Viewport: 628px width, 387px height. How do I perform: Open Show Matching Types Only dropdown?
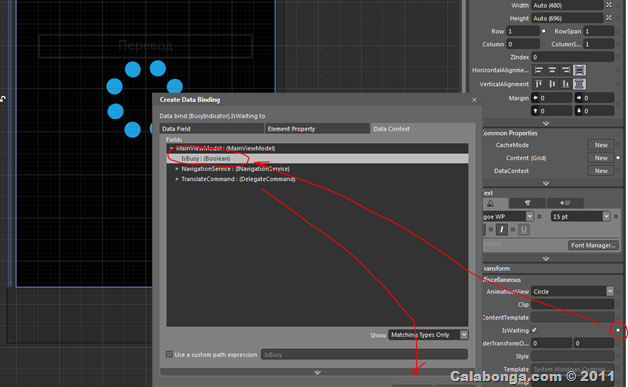click(428, 335)
